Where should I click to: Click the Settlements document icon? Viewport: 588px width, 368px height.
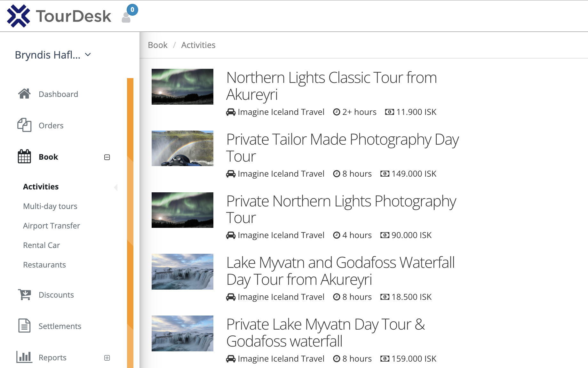coord(24,326)
